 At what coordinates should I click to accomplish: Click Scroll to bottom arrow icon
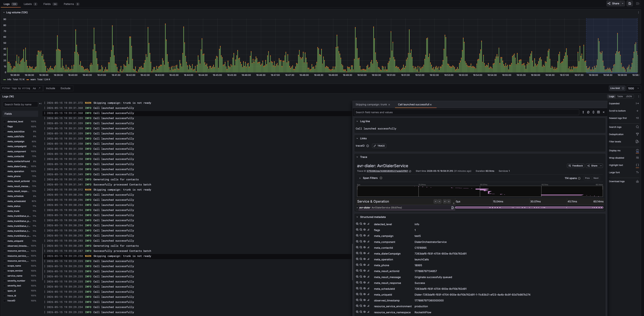[637, 111]
